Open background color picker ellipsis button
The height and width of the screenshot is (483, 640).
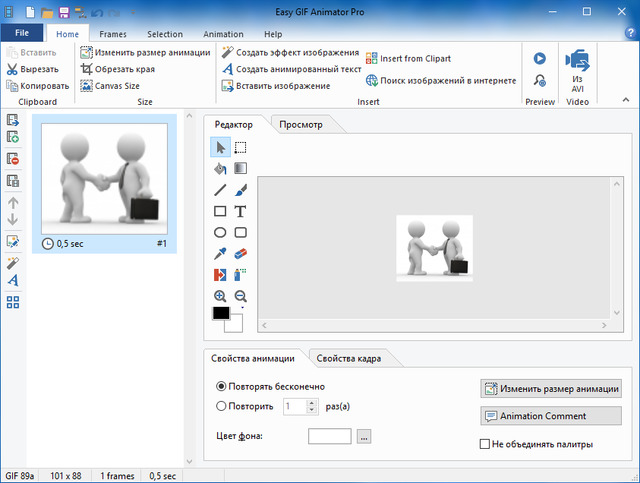pos(364,436)
